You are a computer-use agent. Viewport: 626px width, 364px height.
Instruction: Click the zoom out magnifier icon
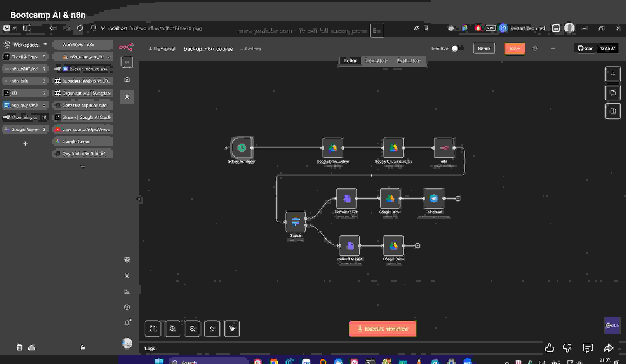[192, 329]
